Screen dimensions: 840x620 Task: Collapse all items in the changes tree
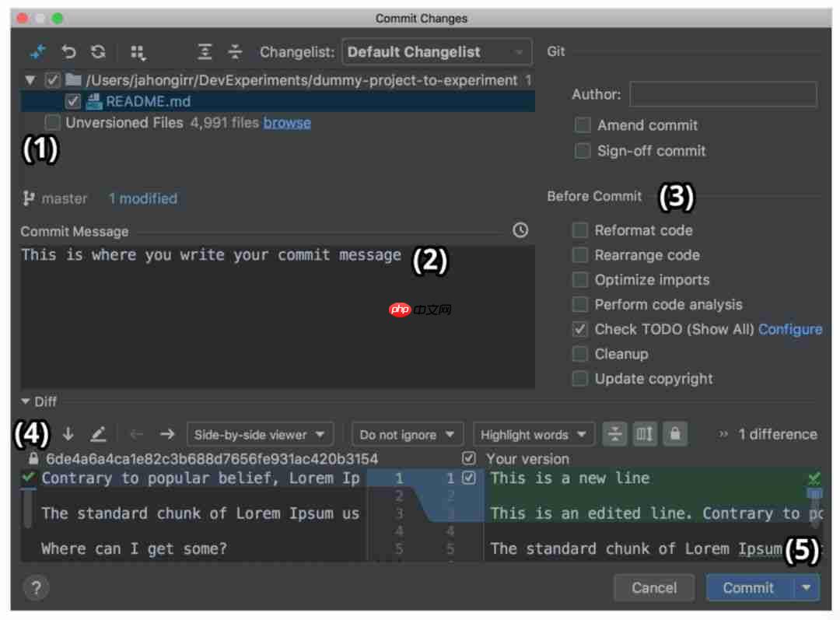[x=235, y=51]
